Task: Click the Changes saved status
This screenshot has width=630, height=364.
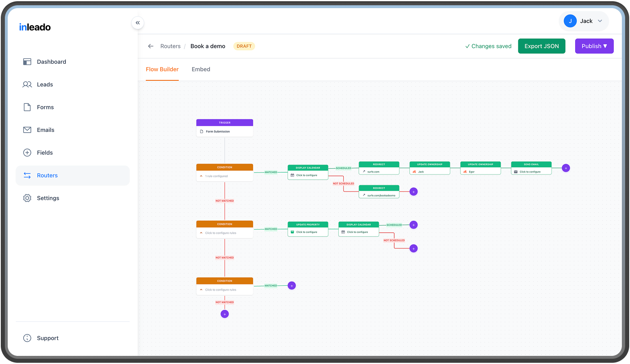Action: pos(488,46)
